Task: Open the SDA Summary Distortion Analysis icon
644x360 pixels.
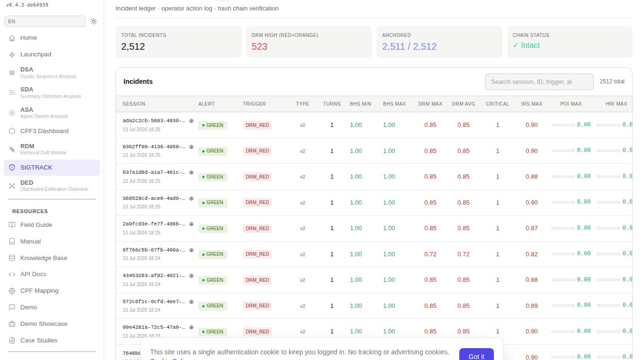Action: (x=12, y=92)
